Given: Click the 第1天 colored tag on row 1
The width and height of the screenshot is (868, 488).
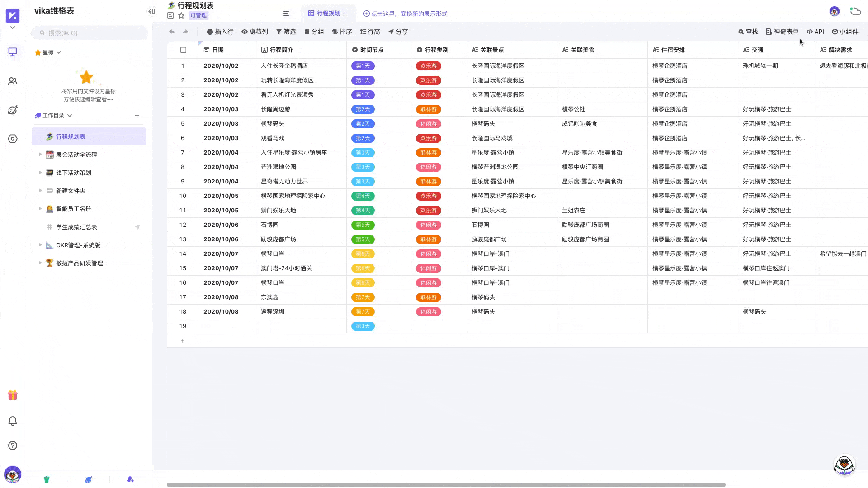Looking at the screenshot, I should click(x=363, y=66).
